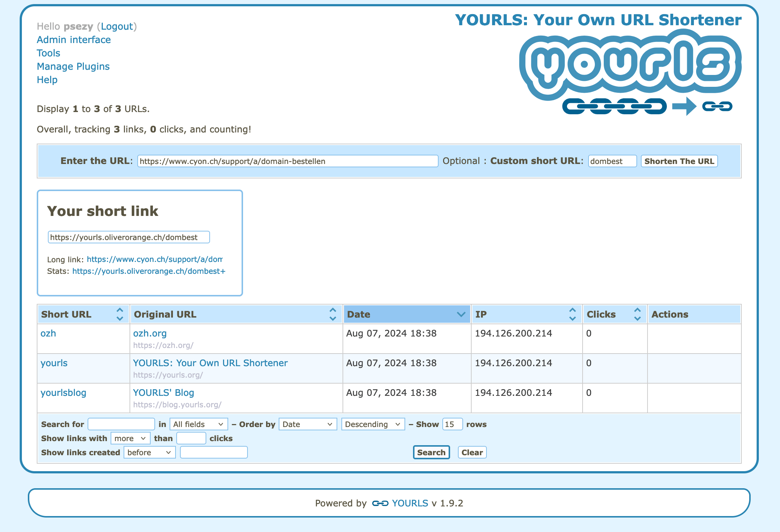Open the more/less clicks dropdown
Image resolution: width=780 pixels, height=532 pixels.
130,438
